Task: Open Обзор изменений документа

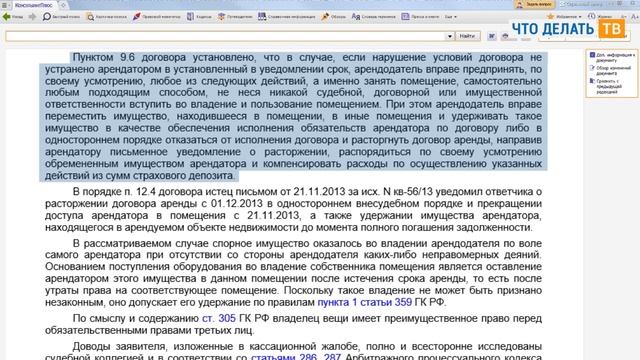Action: (x=611, y=70)
